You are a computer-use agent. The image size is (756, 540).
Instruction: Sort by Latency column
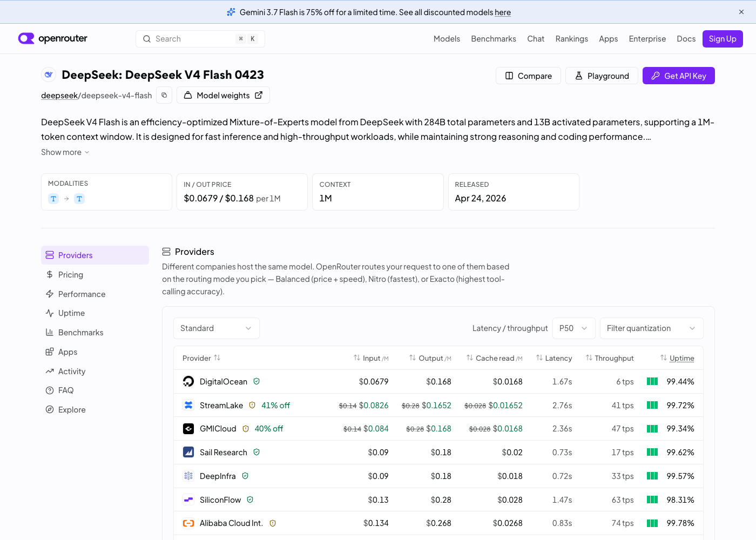[554, 358]
